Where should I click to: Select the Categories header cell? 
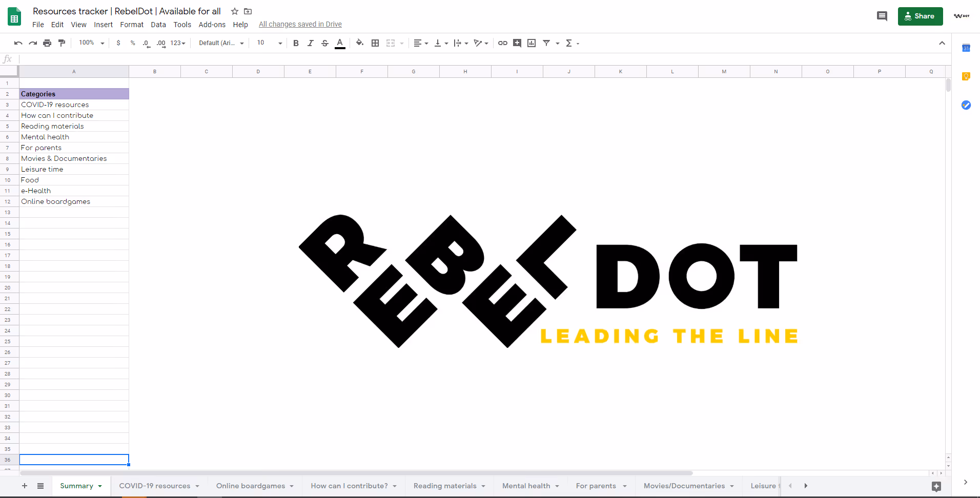pos(74,94)
